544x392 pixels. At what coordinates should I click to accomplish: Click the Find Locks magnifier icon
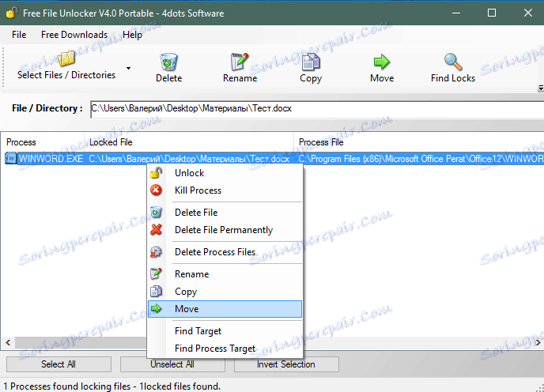point(453,62)
